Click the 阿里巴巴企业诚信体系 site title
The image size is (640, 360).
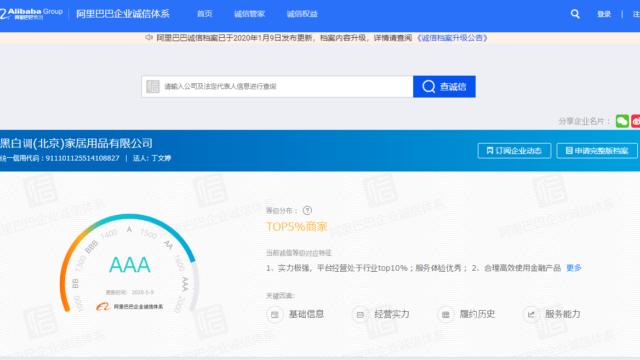pos(123,14)
